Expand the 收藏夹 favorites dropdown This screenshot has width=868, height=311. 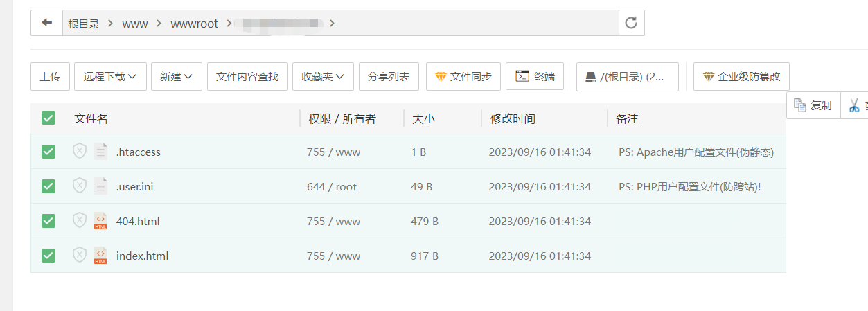(x=323, y=77)
